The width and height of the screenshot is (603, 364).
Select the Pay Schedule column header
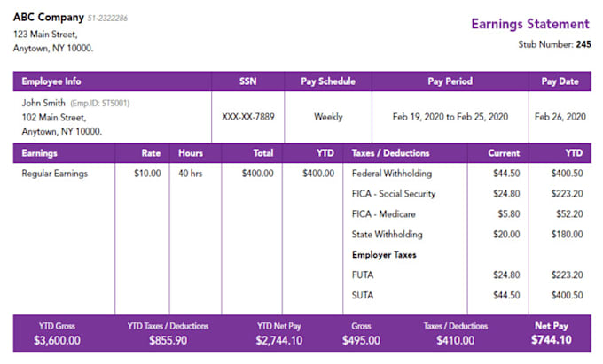pyautogui.click(x=328, y=81)
